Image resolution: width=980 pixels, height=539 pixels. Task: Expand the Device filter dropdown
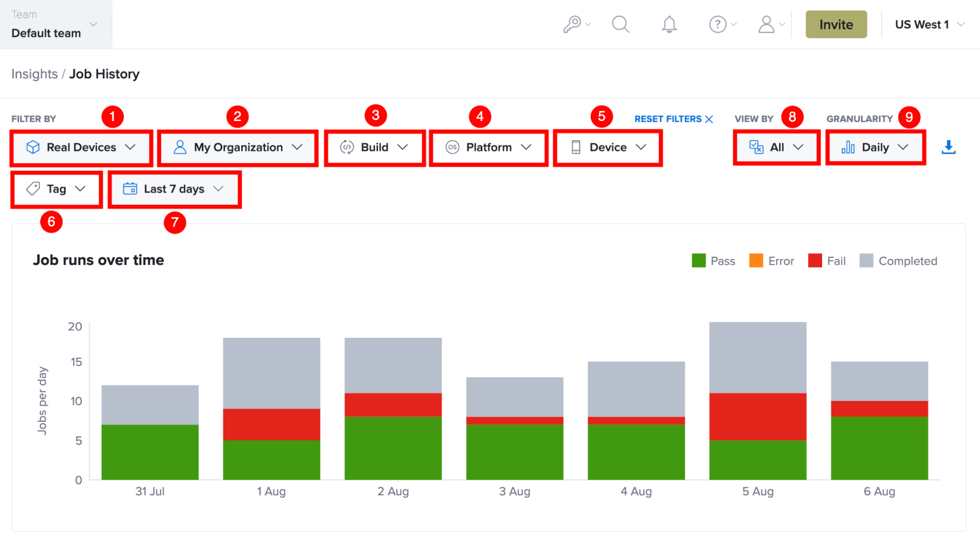pyautogui.click(x=608, y=147)
